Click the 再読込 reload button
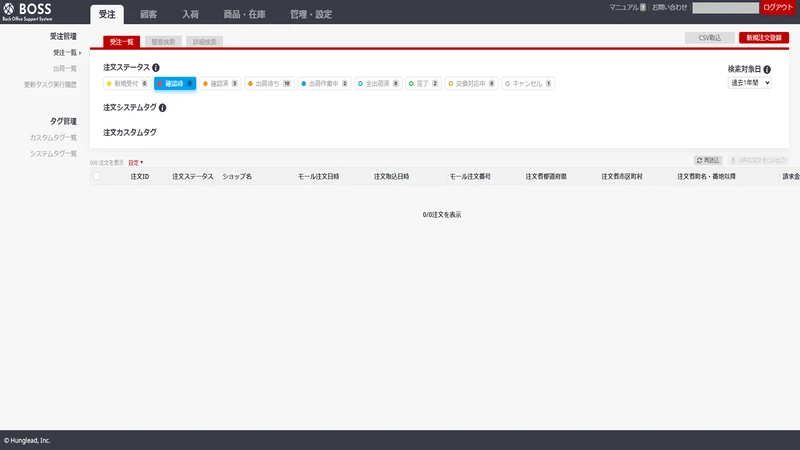This screenshot has height=450, width=800. click(708, 160)
